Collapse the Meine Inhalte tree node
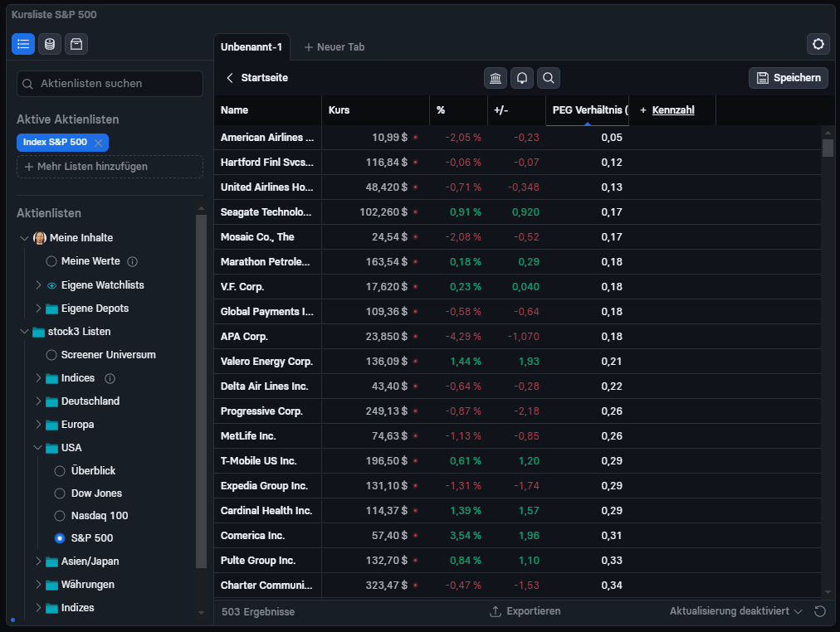 point(24,238)
